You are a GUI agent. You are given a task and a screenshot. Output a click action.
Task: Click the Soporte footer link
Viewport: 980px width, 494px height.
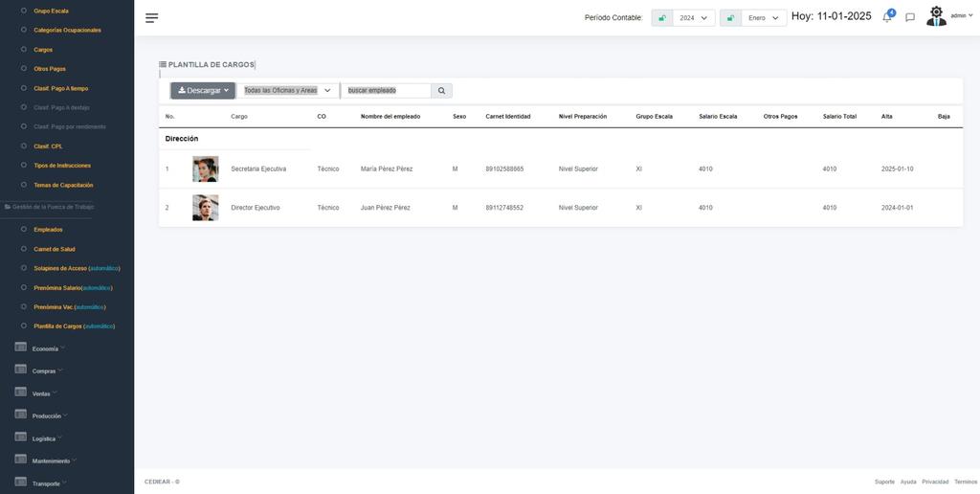(x=884, y=482)
